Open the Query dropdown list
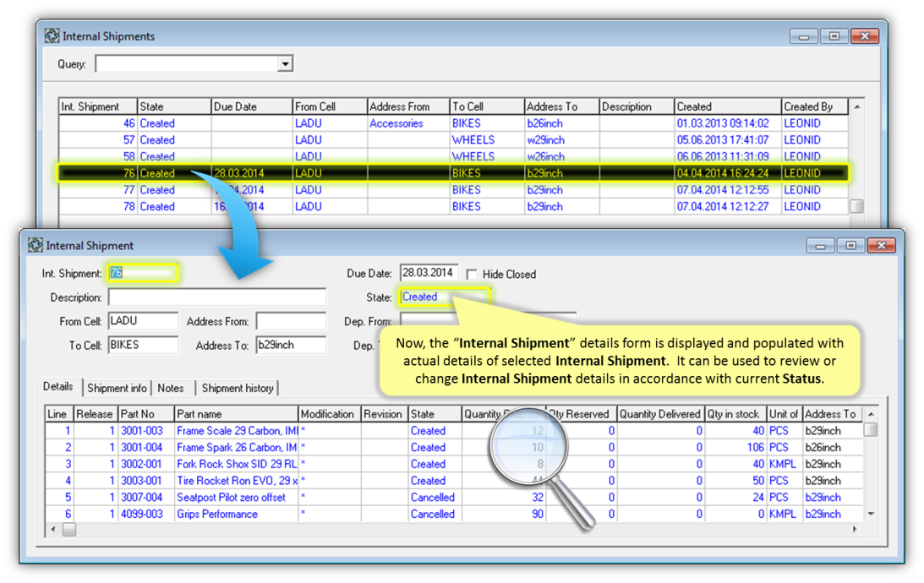 pos(286,63)
